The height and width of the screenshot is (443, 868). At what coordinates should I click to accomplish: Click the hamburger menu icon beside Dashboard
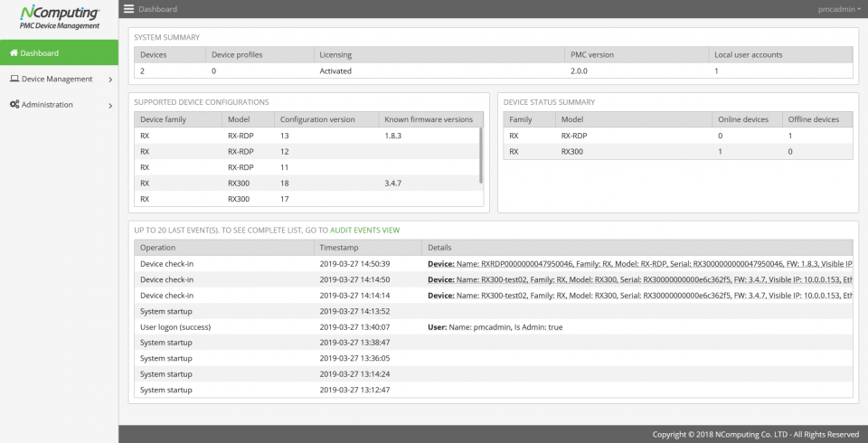(x=129, y=9)
